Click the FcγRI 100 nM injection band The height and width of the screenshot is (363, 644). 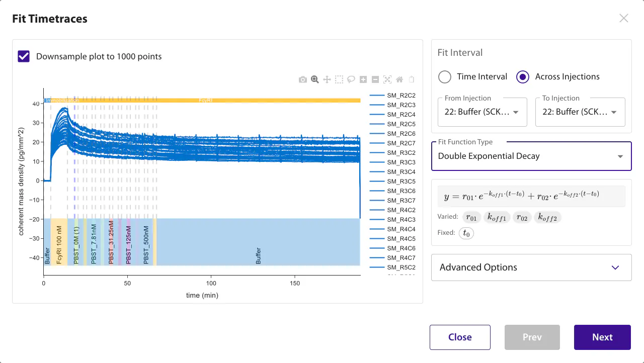(59, 242)
